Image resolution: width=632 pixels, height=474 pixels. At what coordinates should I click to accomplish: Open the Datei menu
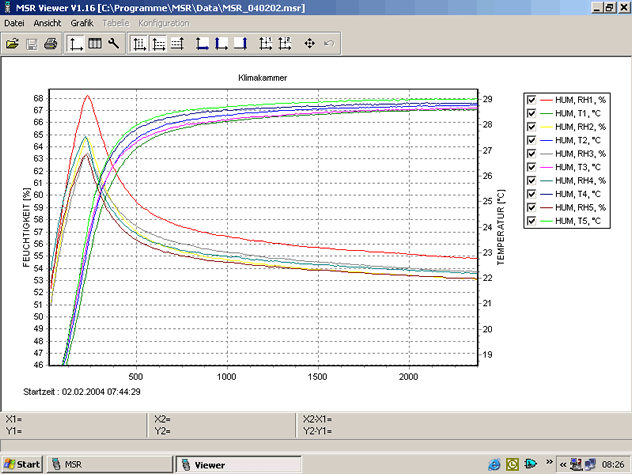coord(14,22)
